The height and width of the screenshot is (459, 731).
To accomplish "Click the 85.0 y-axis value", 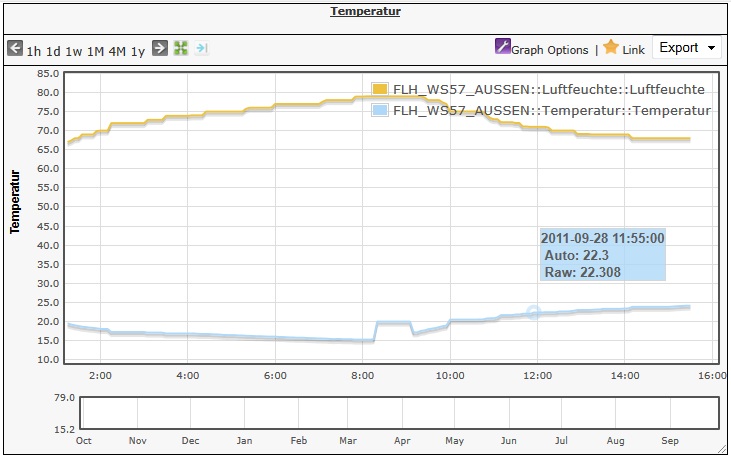I will (48, 73).
